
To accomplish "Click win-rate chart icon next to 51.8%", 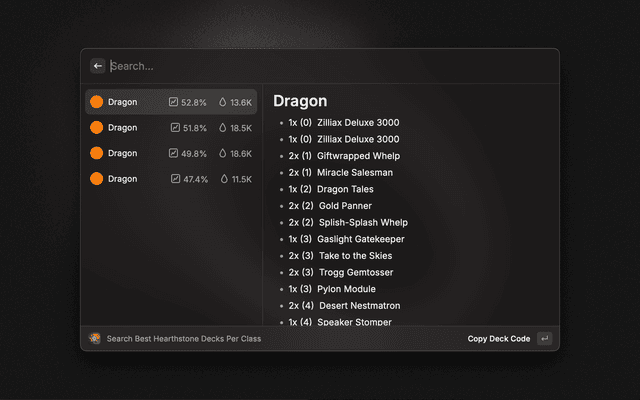I will click(x=176, y=128).
